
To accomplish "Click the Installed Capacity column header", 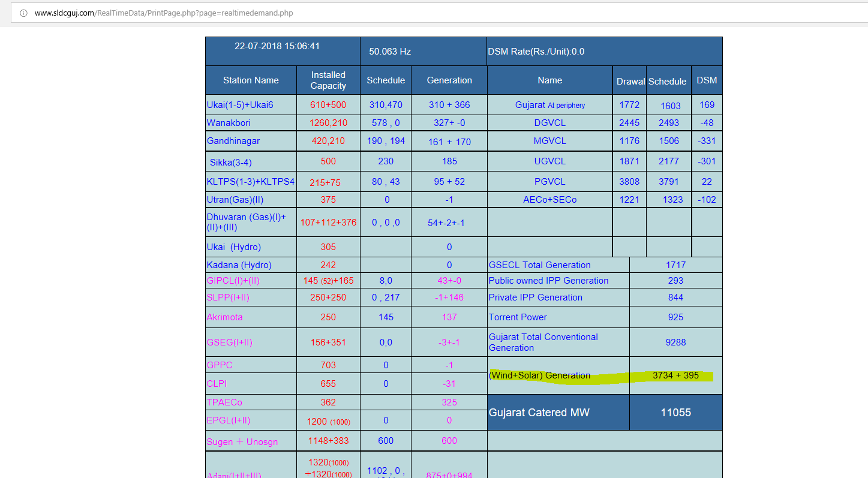I will [x=328, y=80].
